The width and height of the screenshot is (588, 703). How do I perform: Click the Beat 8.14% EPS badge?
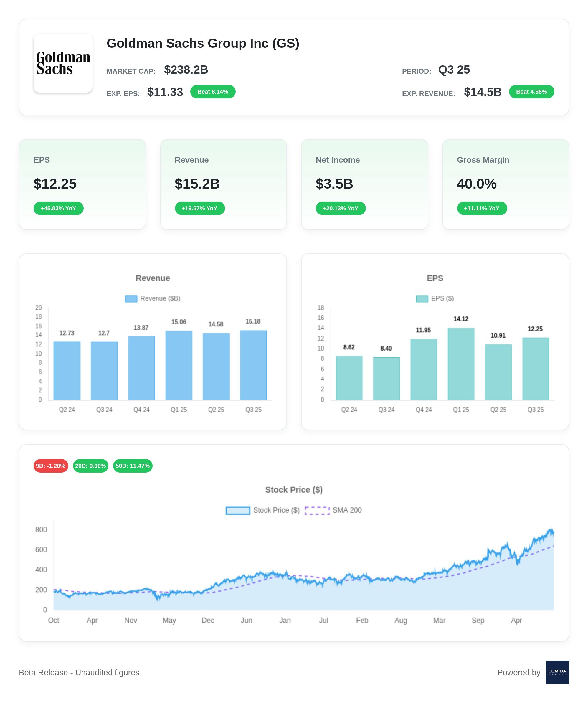[x=212, y=92]
